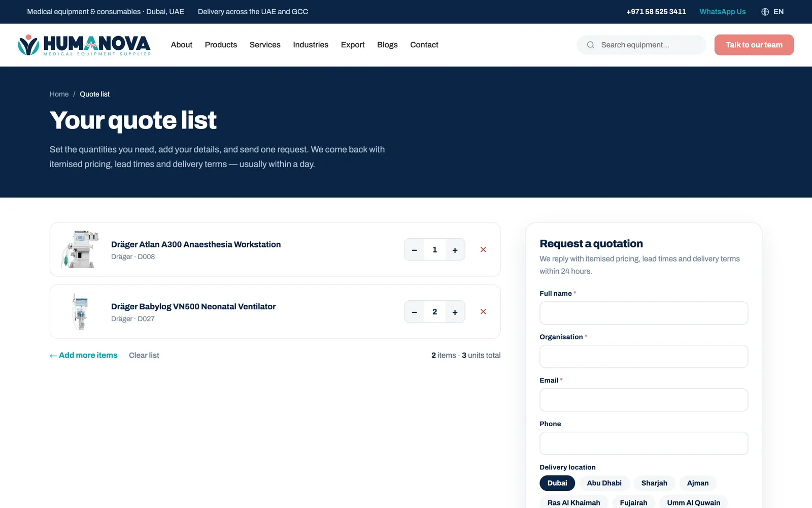Click 'Delivery across the UAE and GCC' text
Image resolution: width=812 pixels, height=508 pixels.
(x=253, y=12)
